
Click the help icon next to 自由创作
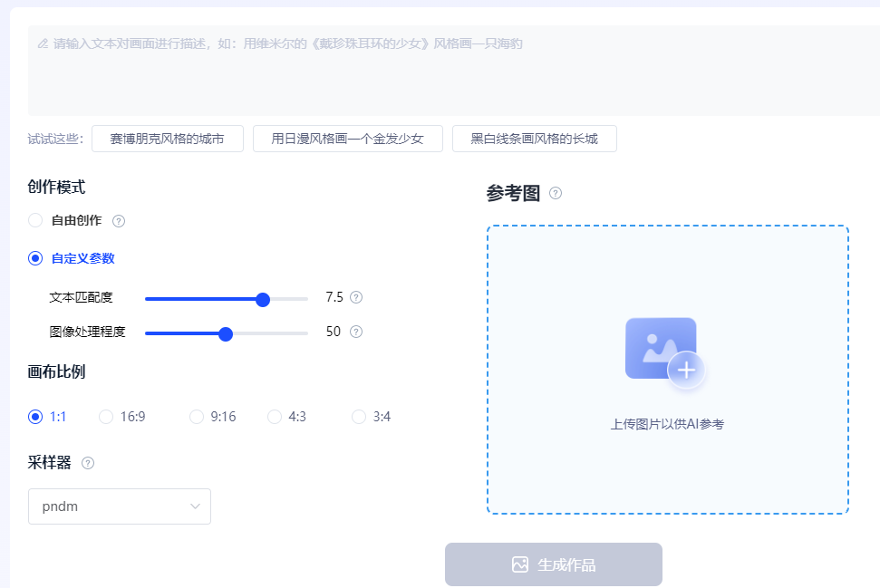(x=119, y=221)
